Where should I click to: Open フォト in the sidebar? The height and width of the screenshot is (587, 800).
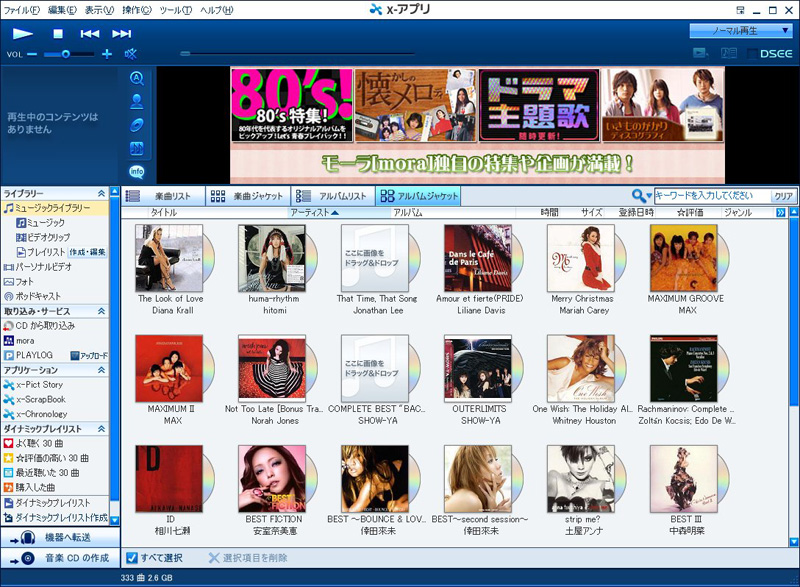(18, 282)
